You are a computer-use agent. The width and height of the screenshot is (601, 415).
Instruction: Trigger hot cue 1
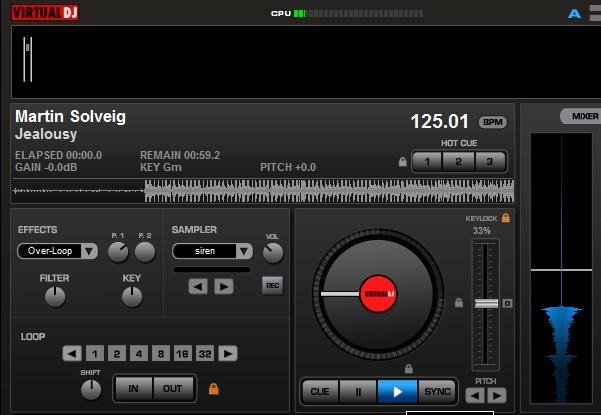coord(427,161)
